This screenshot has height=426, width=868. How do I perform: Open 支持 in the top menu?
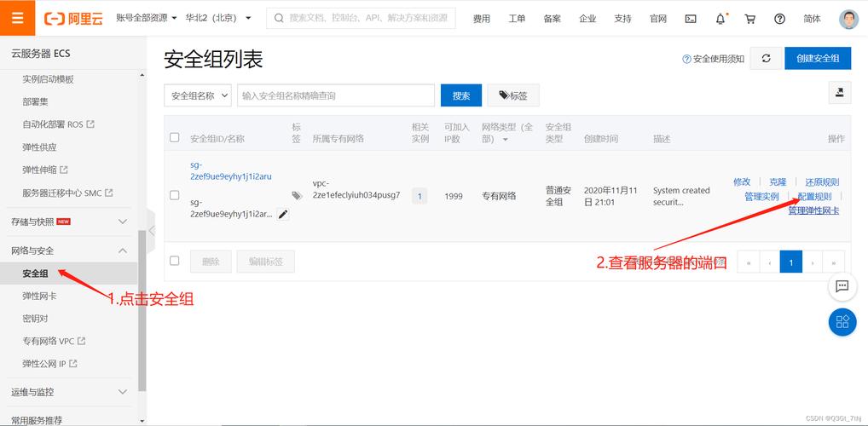coord(622,19)
